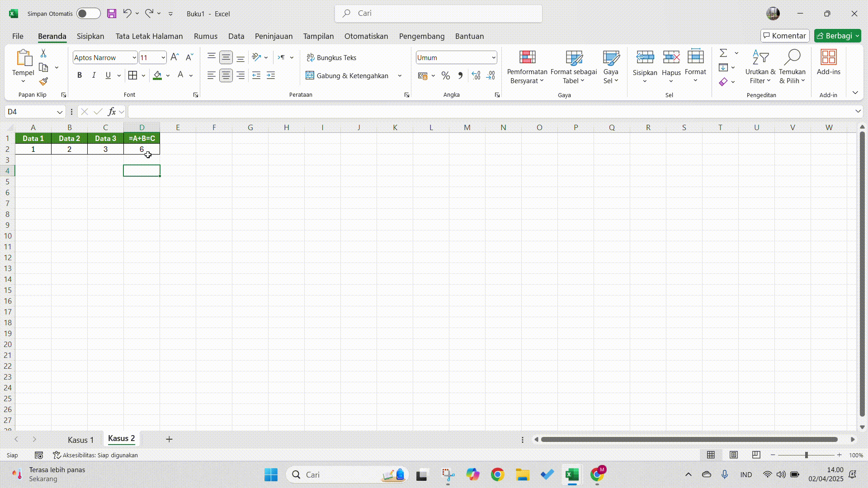
Task: Click the Komentar button
Action: tap(785, 36)
